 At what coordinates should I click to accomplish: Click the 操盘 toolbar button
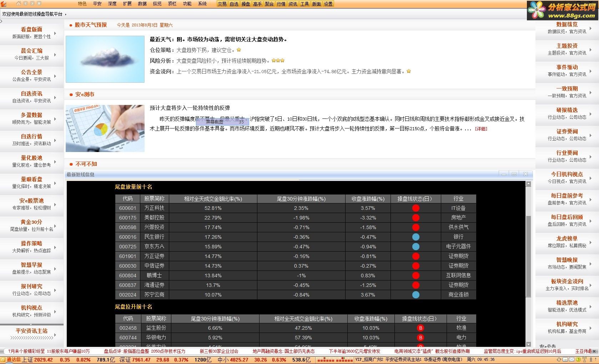pyautogui.click(x=246, y=4)
